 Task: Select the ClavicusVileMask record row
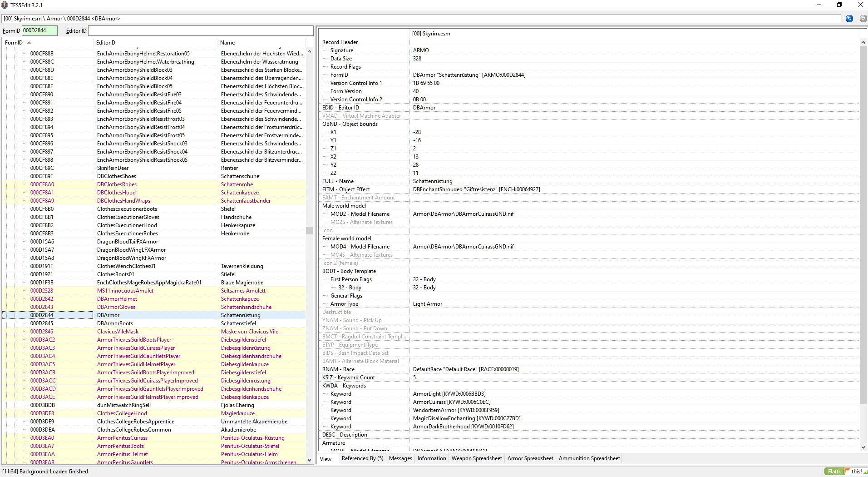[154, 332]
